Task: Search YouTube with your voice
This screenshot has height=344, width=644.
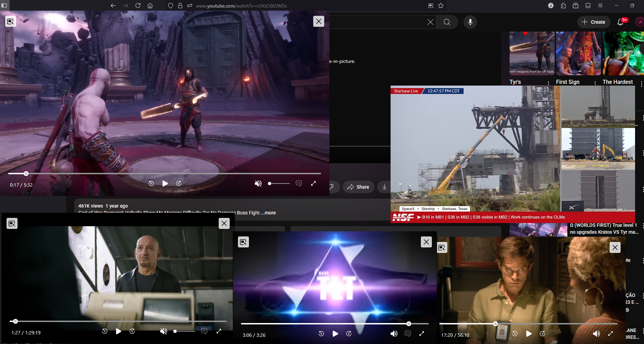Action: coord(470,22)
